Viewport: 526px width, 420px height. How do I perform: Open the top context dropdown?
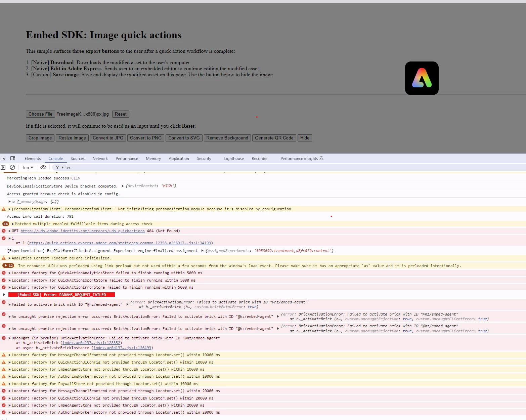pyautogui.click(x=28, y=168)
